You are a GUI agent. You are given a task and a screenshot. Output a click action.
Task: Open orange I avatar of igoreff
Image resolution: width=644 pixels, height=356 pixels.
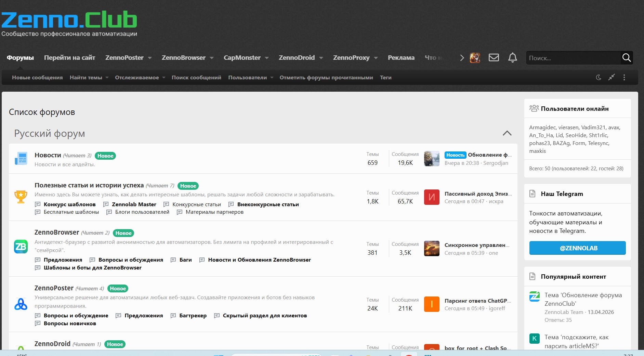click(x=432, y=304)
